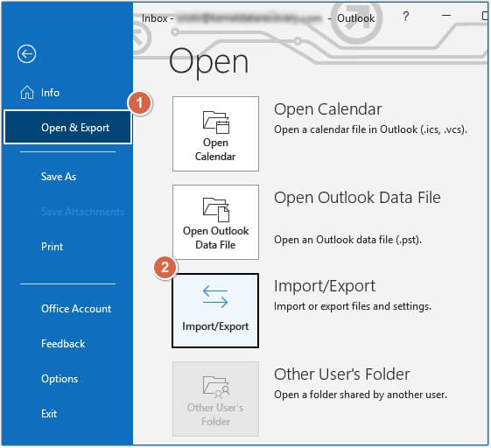Image resolution: width=491 pixels, height=448 pixels.
Task: Click 'Open a calendar file in Outlook' description
Action: (370, 129)
